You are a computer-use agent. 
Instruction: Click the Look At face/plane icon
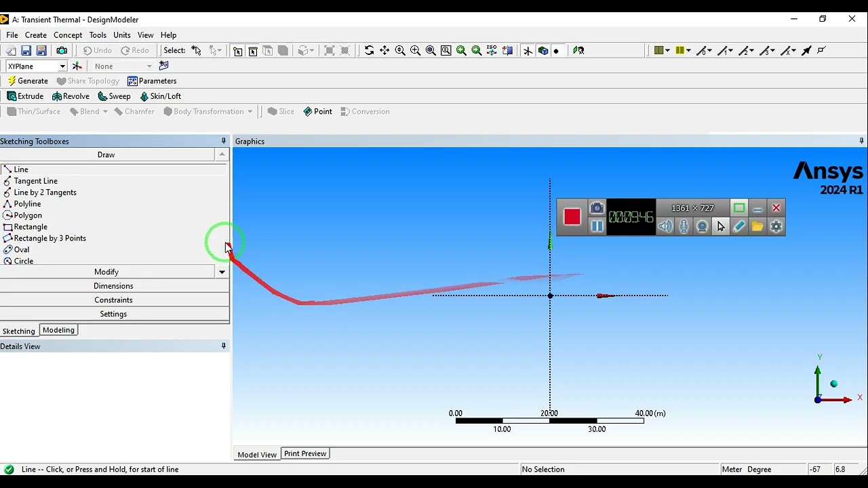[x=578, y=51]
